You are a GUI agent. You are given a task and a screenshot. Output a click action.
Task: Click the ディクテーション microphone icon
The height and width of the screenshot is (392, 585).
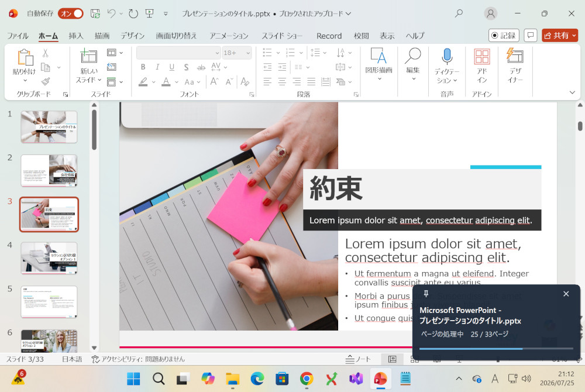tap(447, 56)
